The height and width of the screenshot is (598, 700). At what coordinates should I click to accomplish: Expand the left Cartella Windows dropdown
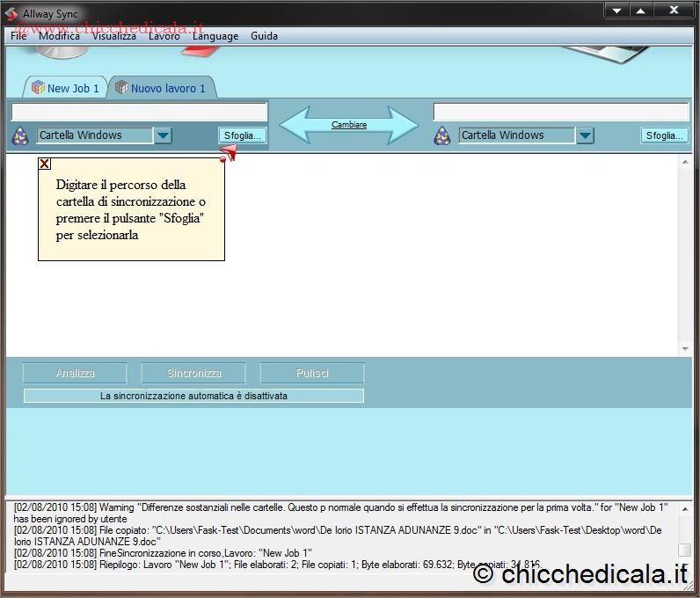[164, 135]
